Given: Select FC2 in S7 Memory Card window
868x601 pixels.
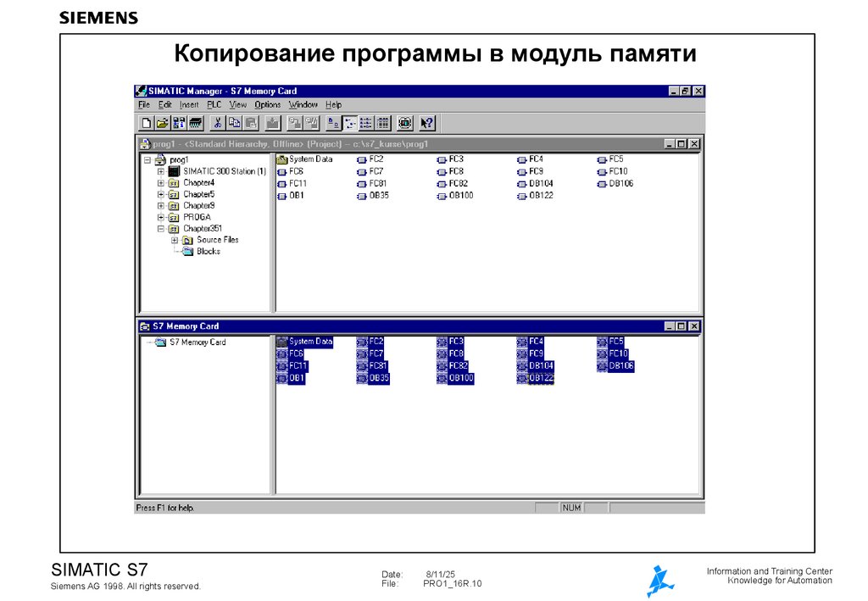Looking at the screenshot, I should (370, 342).
